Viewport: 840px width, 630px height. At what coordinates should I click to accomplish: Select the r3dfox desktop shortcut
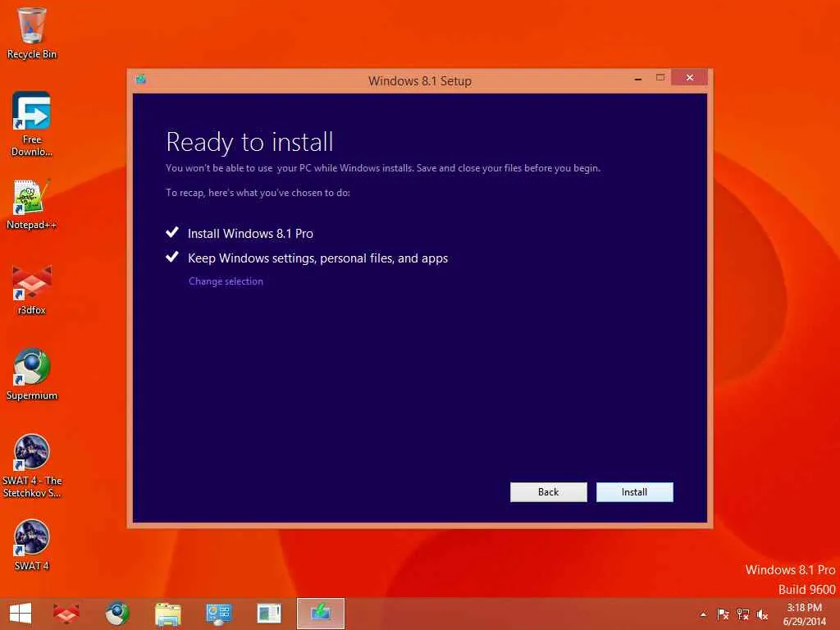click(32, 290)
